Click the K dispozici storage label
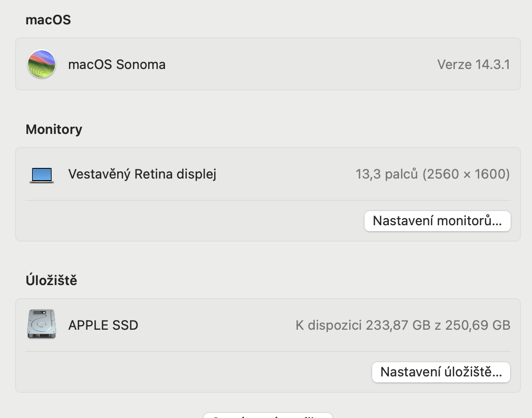The height and width of the screenshot is (418, 532). pyautogui.click(x=328, y=325)
